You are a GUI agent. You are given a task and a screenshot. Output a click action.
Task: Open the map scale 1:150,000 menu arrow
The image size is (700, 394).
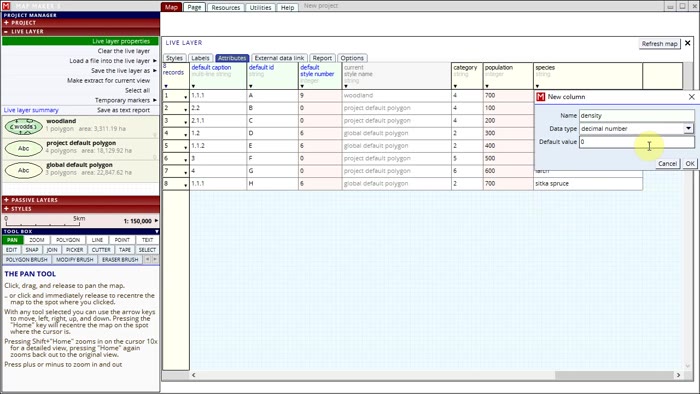click(156, 220)
